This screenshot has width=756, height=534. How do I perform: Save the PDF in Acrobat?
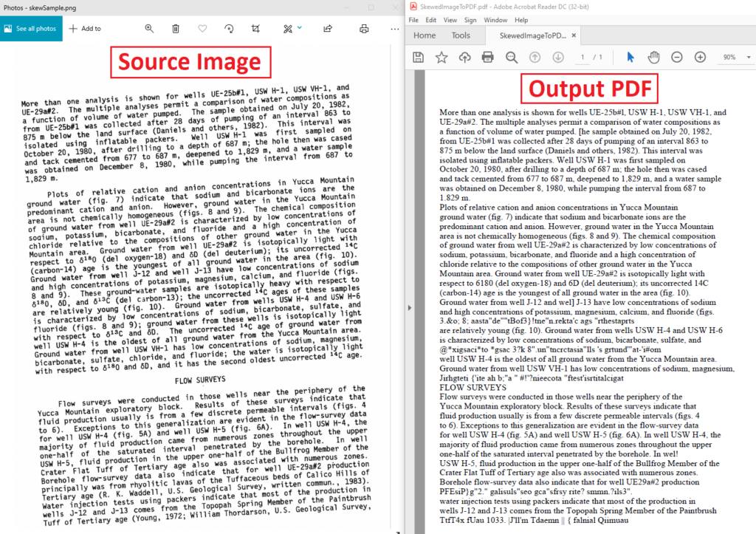419,58
